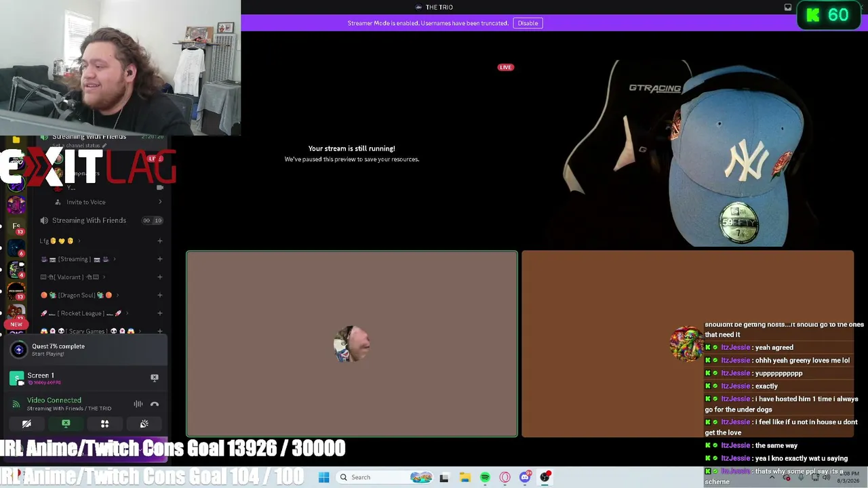Expand the [Streaming] category
The width and height of the screenshot is (868, 488).
click(x=78, y=259)
